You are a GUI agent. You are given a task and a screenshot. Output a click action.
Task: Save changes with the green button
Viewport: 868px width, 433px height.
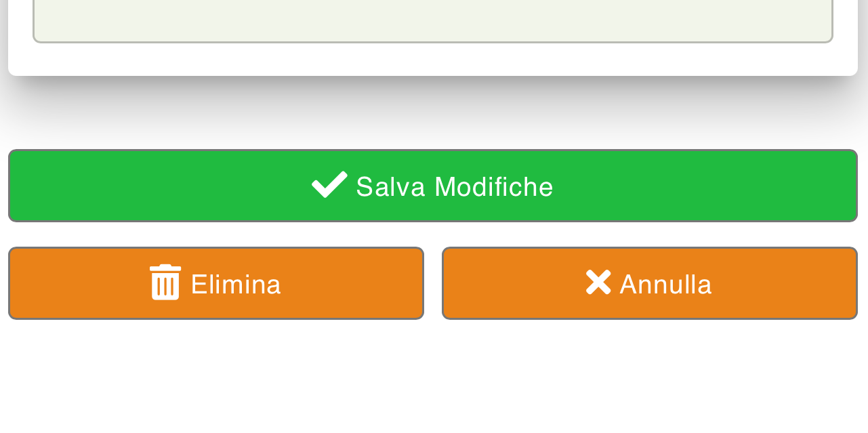[x=432, y=185]
